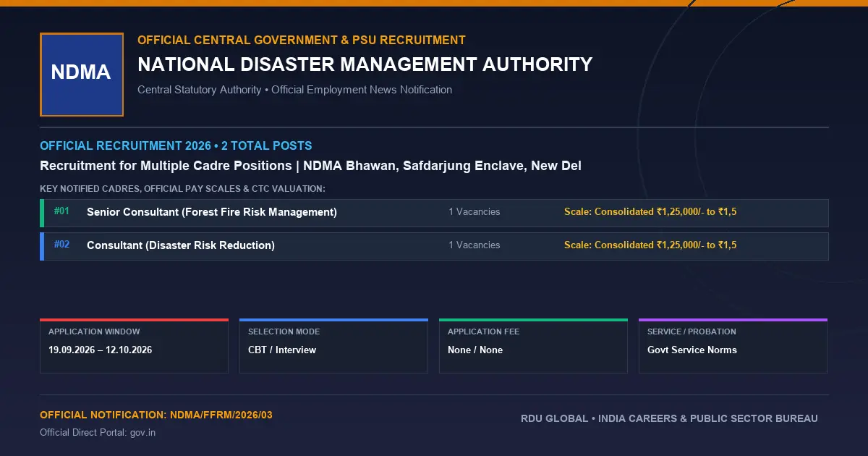This screenshot has height=456, width=868.
Task: Open the Application Fee card
Action: pos(533,346)
